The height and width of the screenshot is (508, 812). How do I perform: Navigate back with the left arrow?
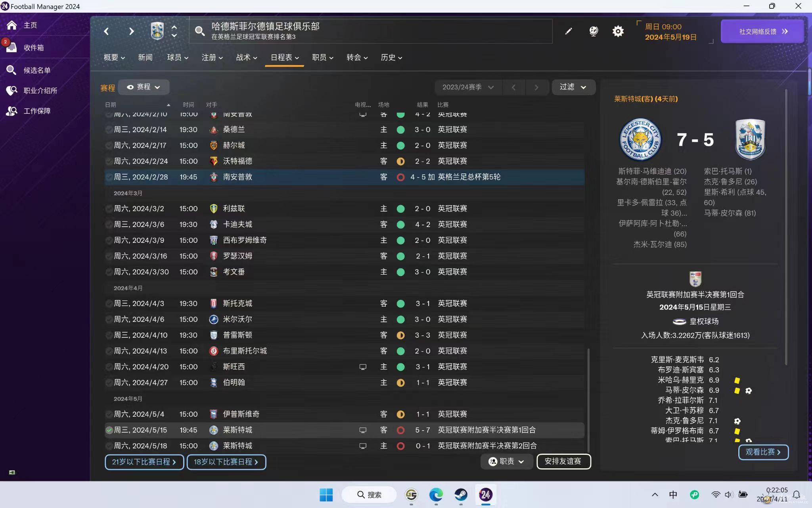pos(106,31)
